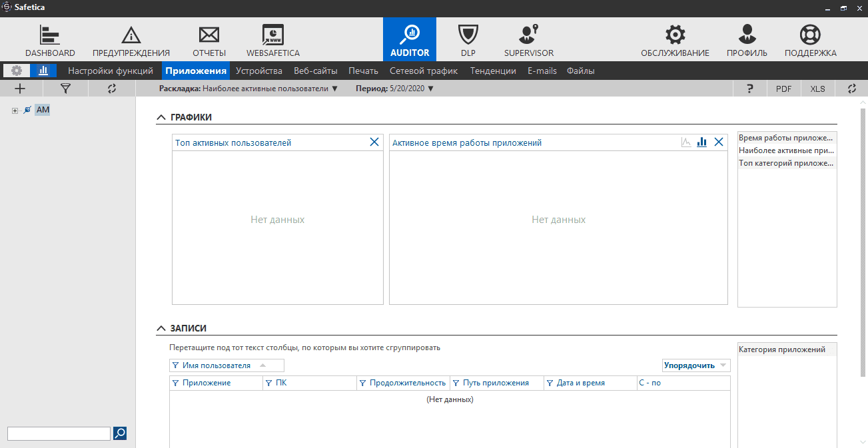
Task: Select the Auditor module
Action: [x=410, y=39]
